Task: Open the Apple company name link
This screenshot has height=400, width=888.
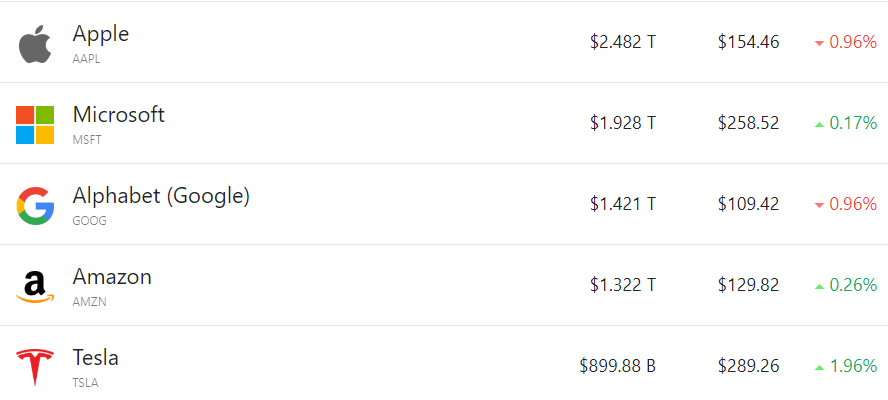Action: [101, 34]
